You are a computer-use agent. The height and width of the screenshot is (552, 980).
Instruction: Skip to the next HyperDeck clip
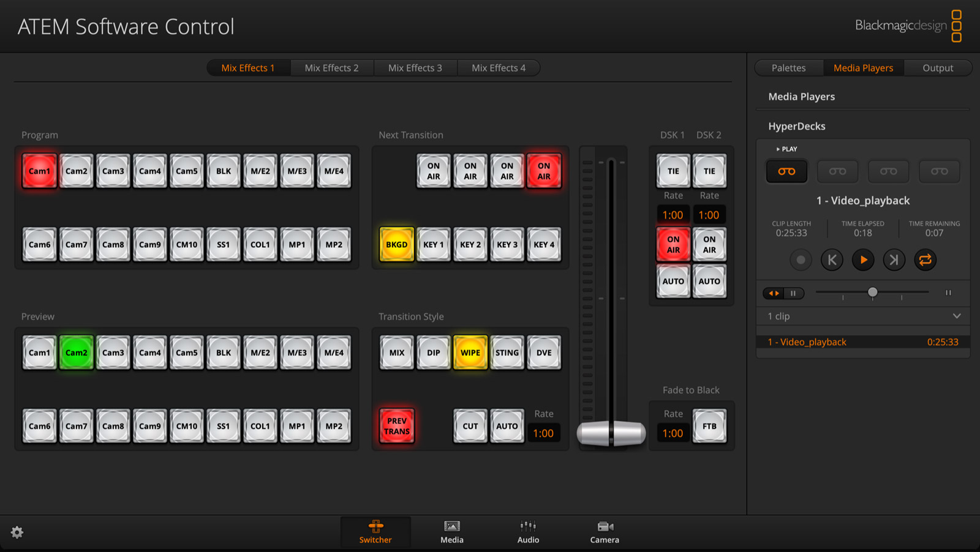(894, 259)
